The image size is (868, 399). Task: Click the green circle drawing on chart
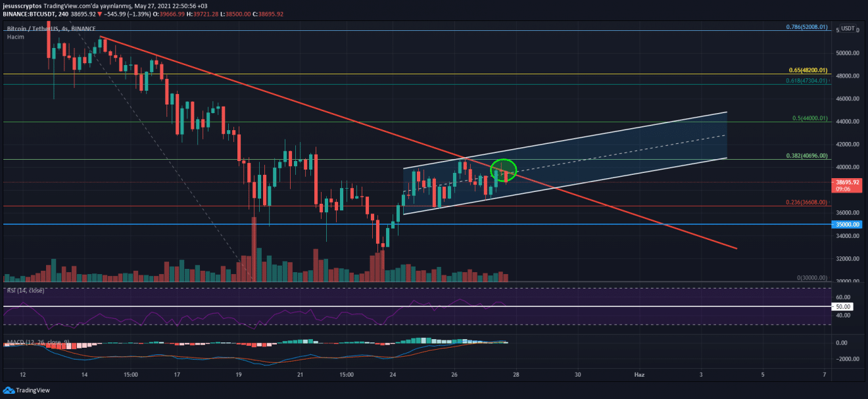504,170
